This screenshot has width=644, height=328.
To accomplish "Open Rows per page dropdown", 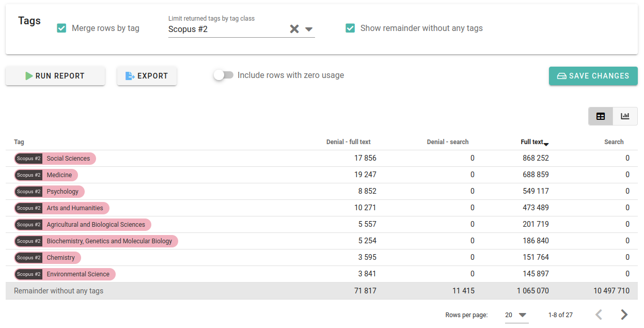I will [516, 315].
